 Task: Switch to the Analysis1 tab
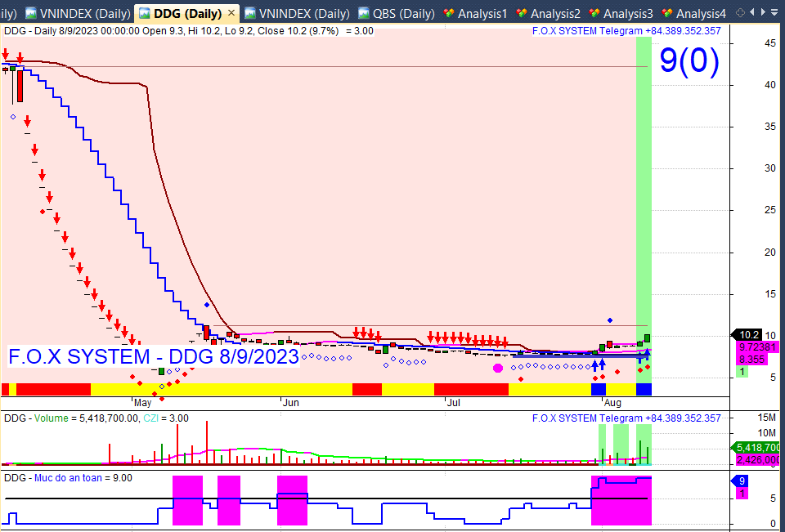pos(475,13)
